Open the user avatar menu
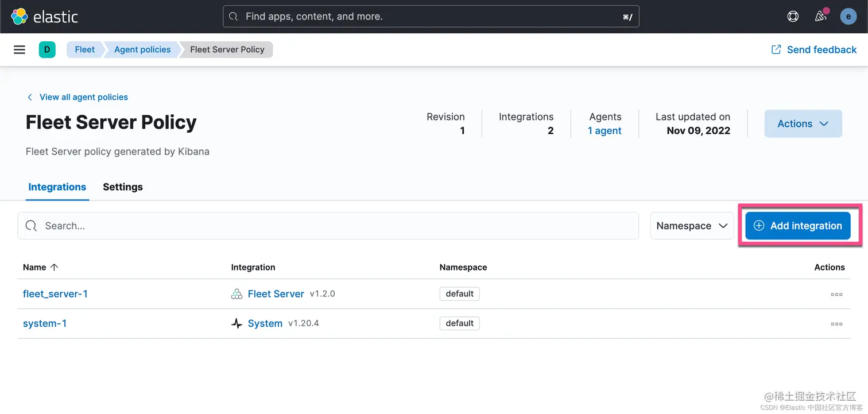The height and width of the screenshot is (414, 868). pyautogui.click(x=848, y=16)
